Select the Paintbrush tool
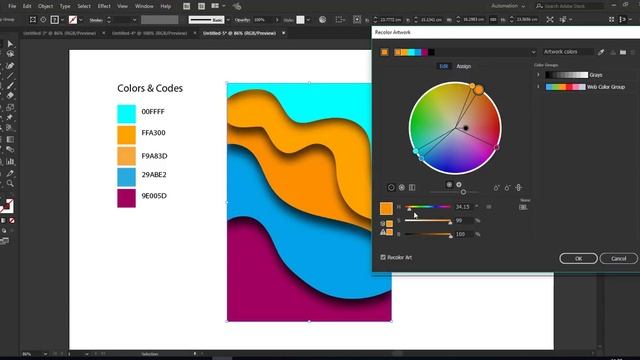The image size is (640, 360). pos(10,86)
